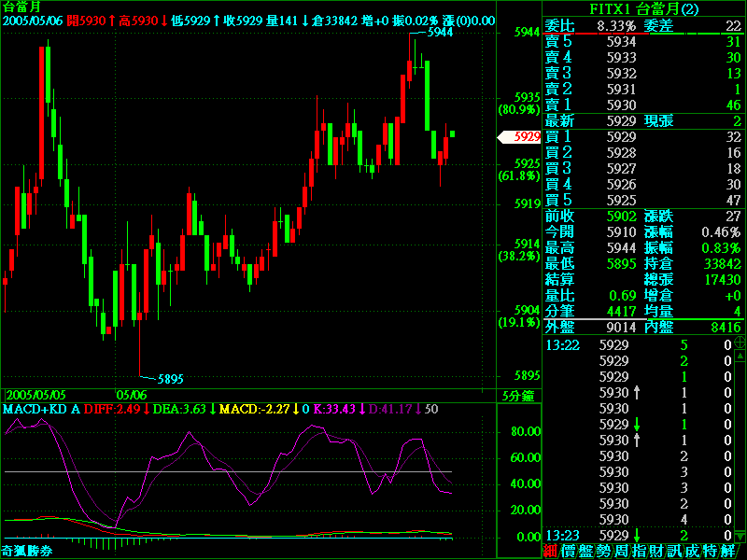Viewport: 747px width, 560px height.
Task: Click the 5分鐘 period label
Action: click(x=518, y=396)
